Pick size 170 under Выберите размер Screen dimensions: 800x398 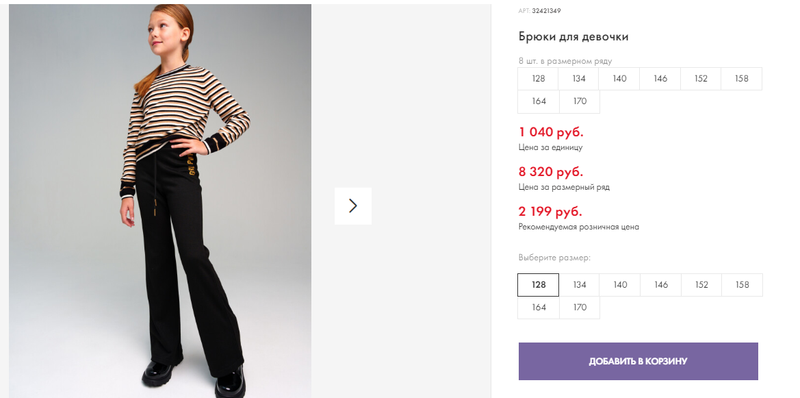tap(580, 308)
